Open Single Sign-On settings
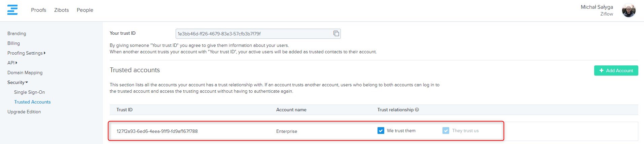The height and width of the screenshot is (144, 644). 29,92
